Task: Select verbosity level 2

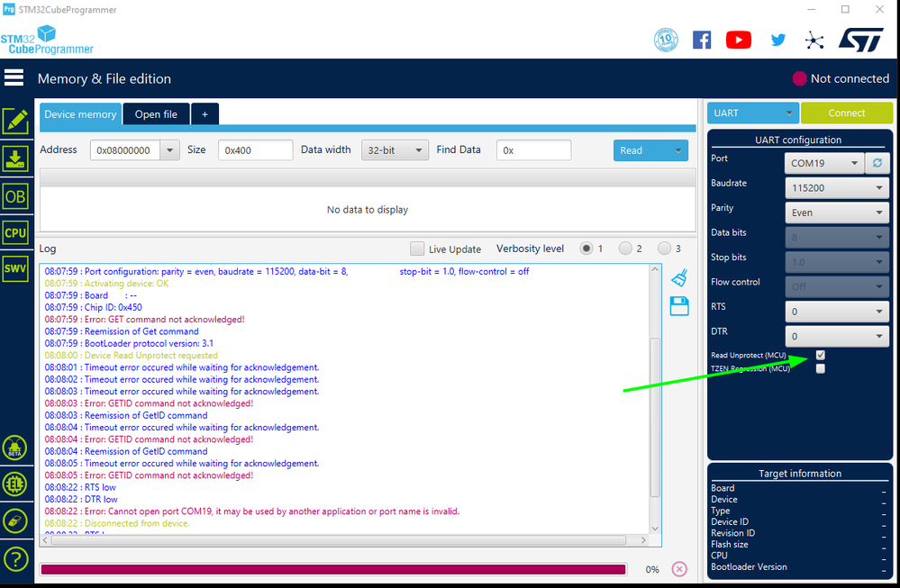Action: click(x=625, y=249)
